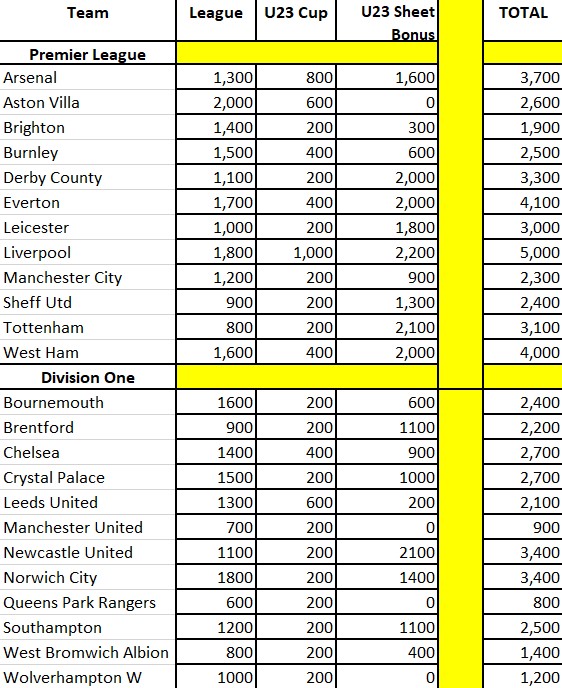Click Liverpool's U23 Cup value 1,000
This screenshot has height=688, width=562.
[x=296, y=252]
